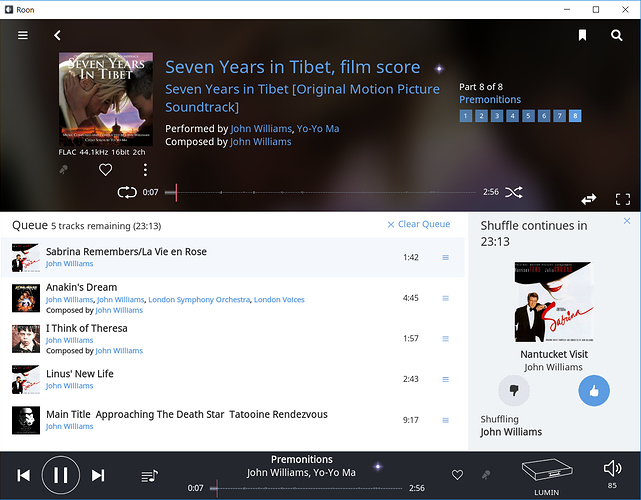Click the Sabrina cover in the shuffle panel

tap(554, 302)
